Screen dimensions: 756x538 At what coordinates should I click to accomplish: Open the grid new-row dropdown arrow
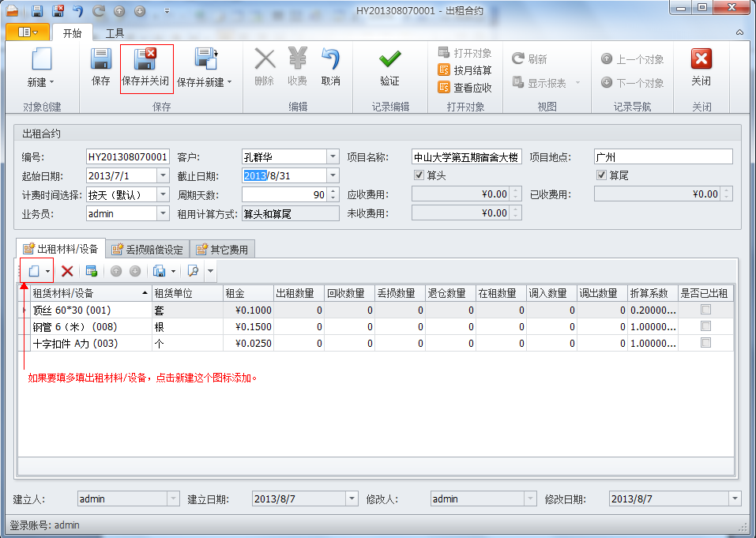tap(47, 272)
